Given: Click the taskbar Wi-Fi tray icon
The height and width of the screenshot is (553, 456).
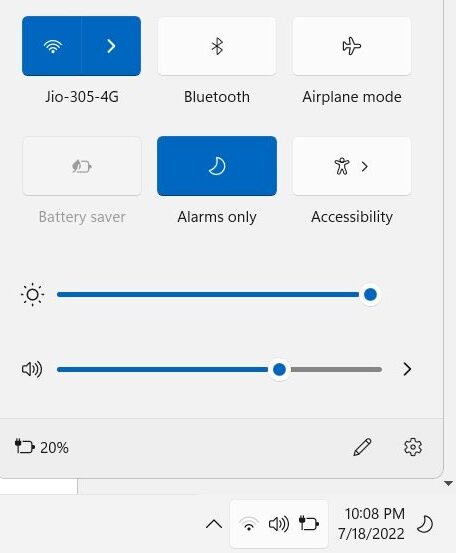Looking at the screenshot, I should point(249,524).
